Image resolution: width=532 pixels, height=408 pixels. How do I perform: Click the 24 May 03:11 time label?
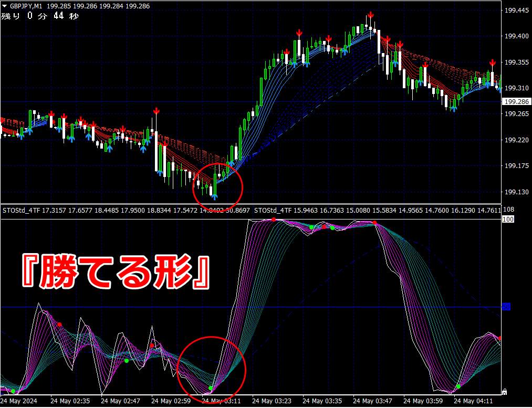221,401
